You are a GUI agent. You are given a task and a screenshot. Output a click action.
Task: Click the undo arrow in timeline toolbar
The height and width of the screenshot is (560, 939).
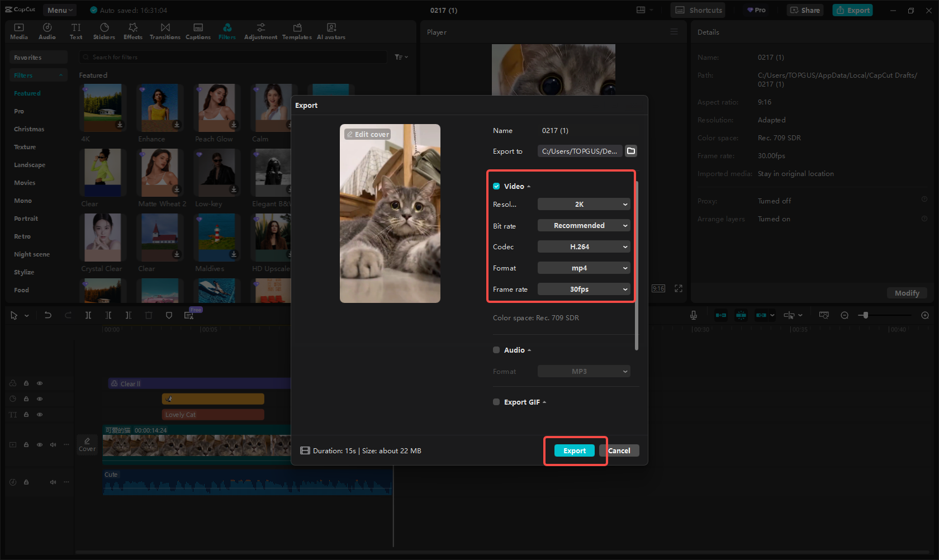pyautogui.click(x=48, y=315)
